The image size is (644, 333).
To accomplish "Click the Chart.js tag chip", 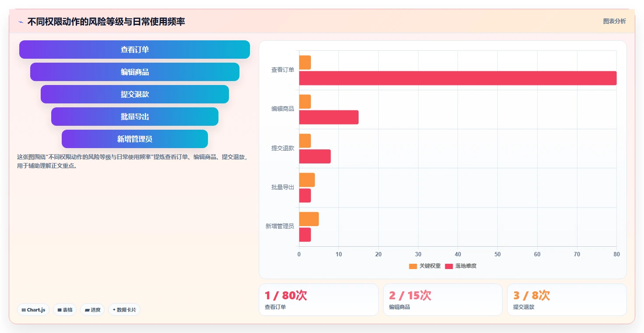I will pos(33,310).
